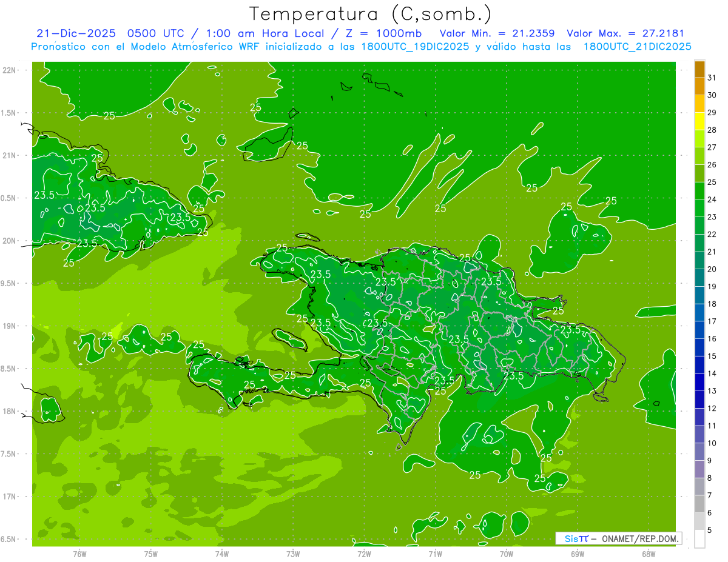
Task: Click the dark orange swatch above colorbar 31
Action: pyautogui.click(x=699, y=69)
